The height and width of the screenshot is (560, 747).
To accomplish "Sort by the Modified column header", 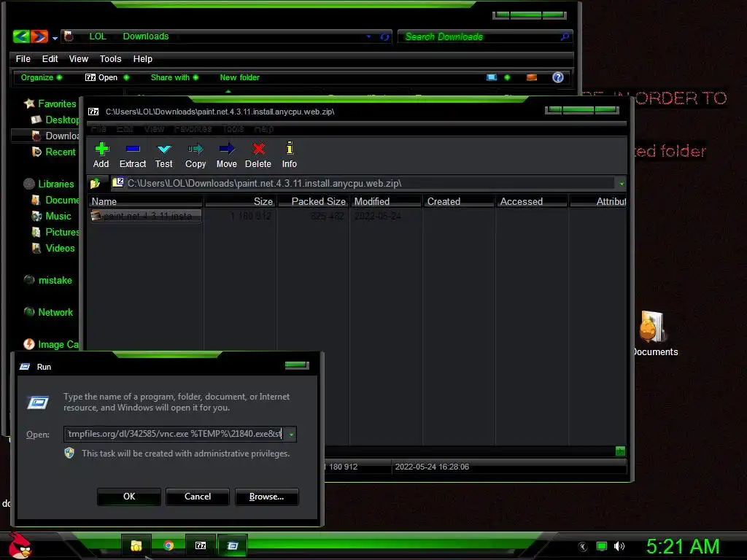I will pyautogui.click(x=386, y=201).
